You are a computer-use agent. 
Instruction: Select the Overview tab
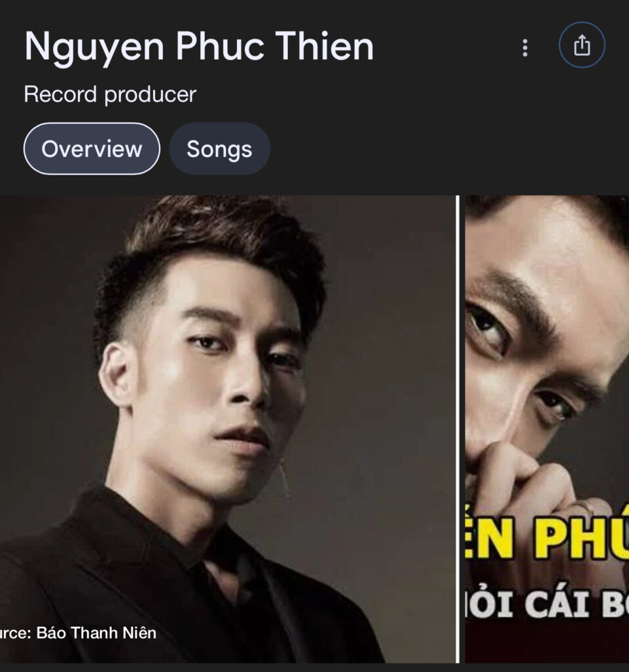pos(92,149)
